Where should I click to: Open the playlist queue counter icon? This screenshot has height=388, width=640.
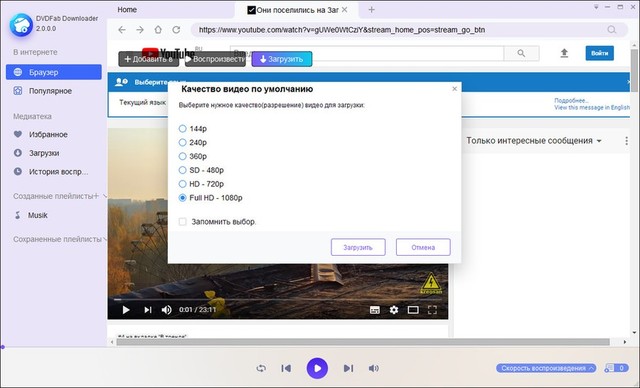point(616,368)
